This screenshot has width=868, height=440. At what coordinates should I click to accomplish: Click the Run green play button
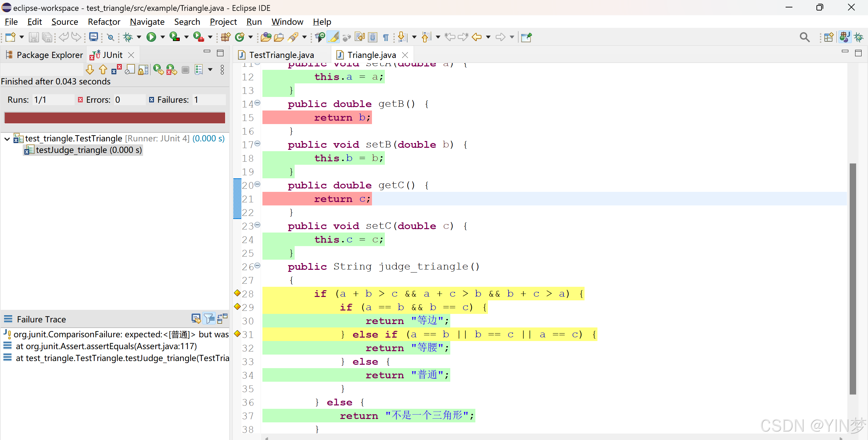[151, 37]
